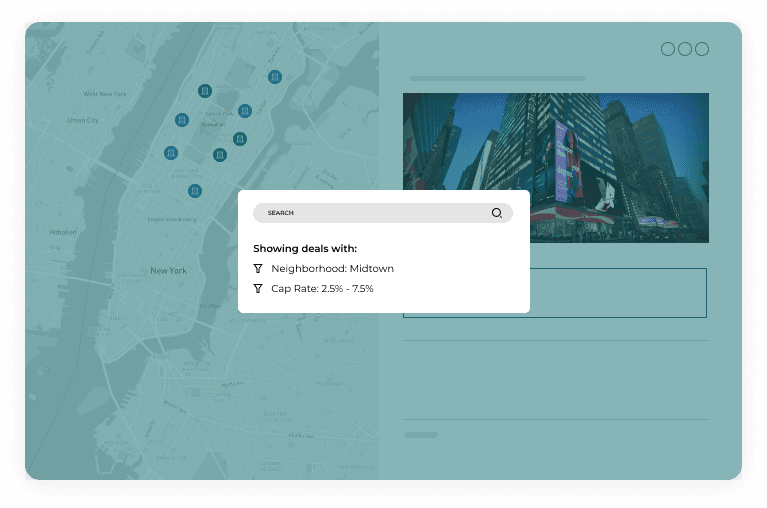Click the New York label on the map
The image size is (767, 508).
[168, 271]
